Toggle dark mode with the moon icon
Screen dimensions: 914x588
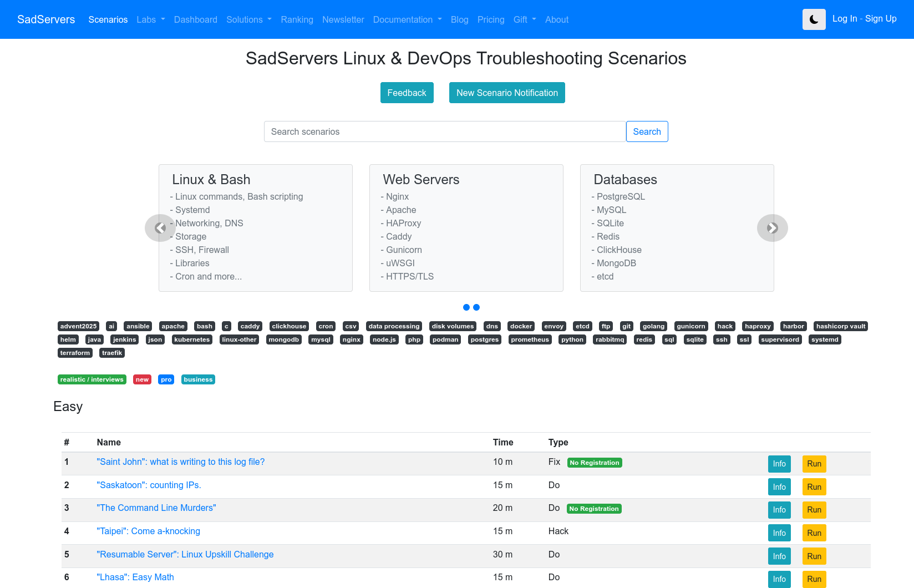(814, 19)
